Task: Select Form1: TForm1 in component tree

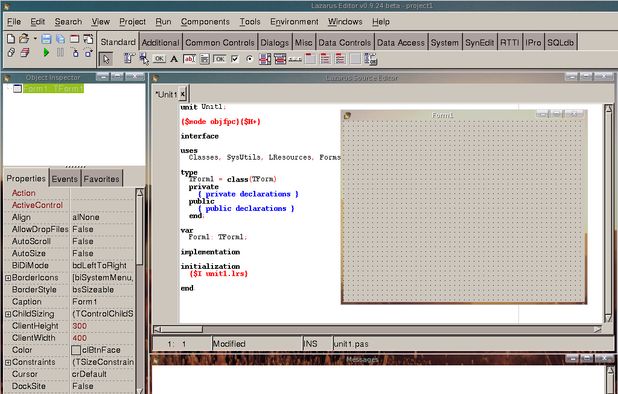Action: point(54,89)
